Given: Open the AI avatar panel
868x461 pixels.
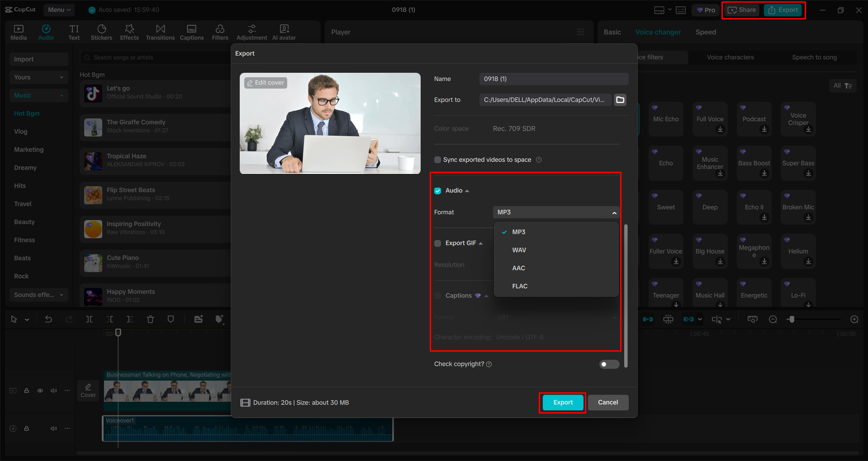Looking at the screenshot, I should (x=284, y=32).
